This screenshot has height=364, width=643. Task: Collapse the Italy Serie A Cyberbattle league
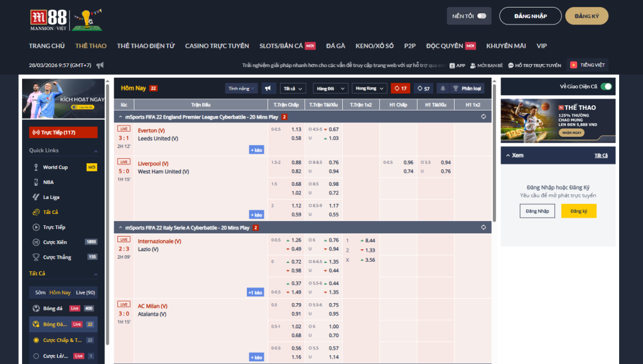point(120,227)
